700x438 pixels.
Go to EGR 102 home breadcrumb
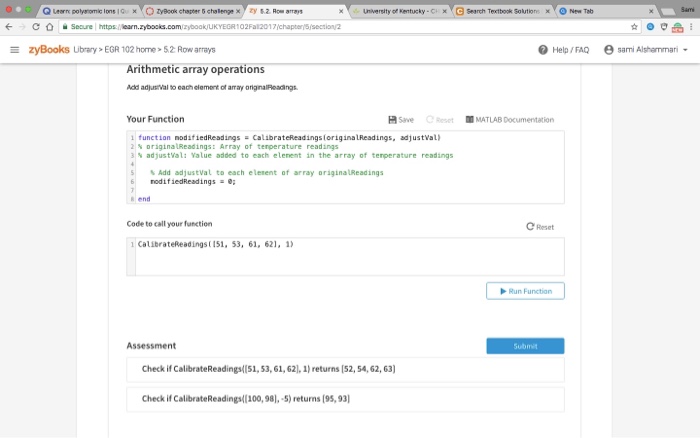click(x=130, y=50)
